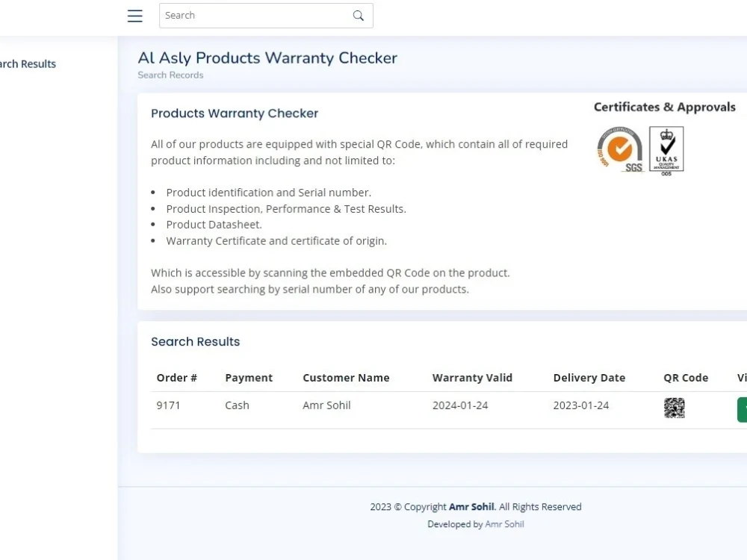Click the Delivery Date column header
The width and height of the screenshot is (747, 560).
tap(589, 377)
